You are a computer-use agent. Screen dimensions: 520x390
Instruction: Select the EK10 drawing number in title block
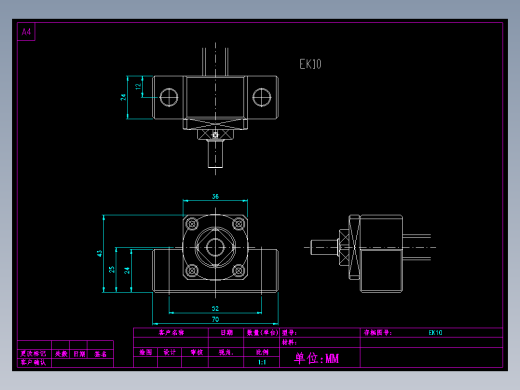(435, 333)
